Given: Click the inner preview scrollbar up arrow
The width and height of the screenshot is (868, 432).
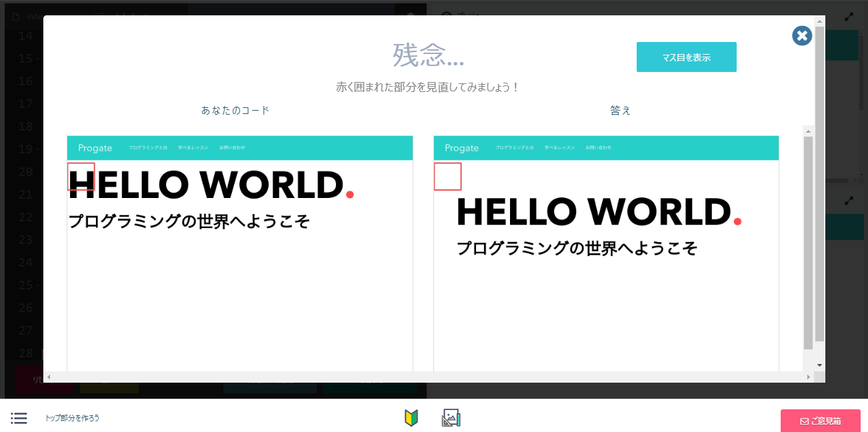Looking at the screenshot, I should [x=808, y=130].
